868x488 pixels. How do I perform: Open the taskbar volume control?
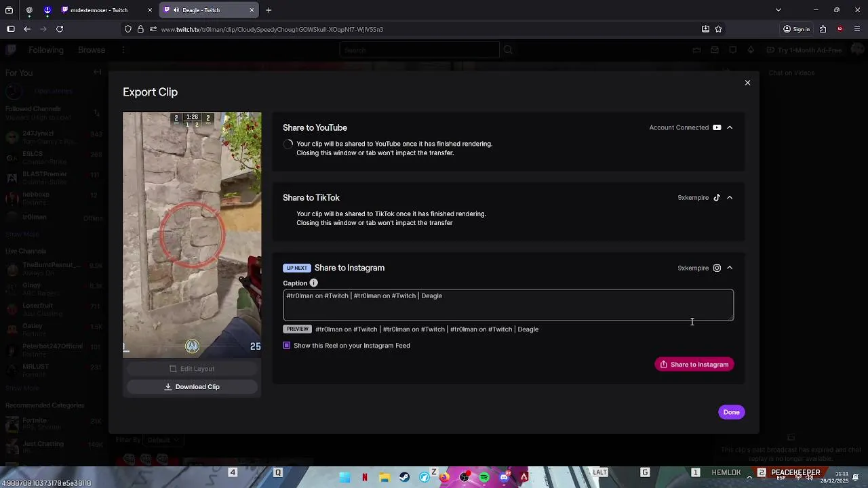click(810, 477)
